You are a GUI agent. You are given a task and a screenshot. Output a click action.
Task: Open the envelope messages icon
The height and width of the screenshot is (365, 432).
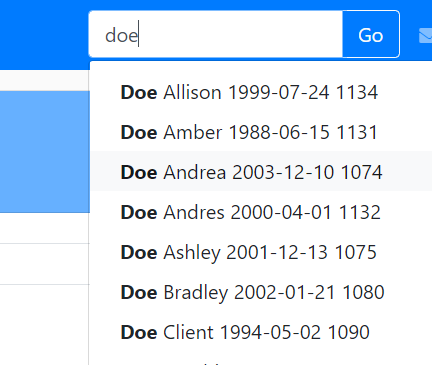426,35
